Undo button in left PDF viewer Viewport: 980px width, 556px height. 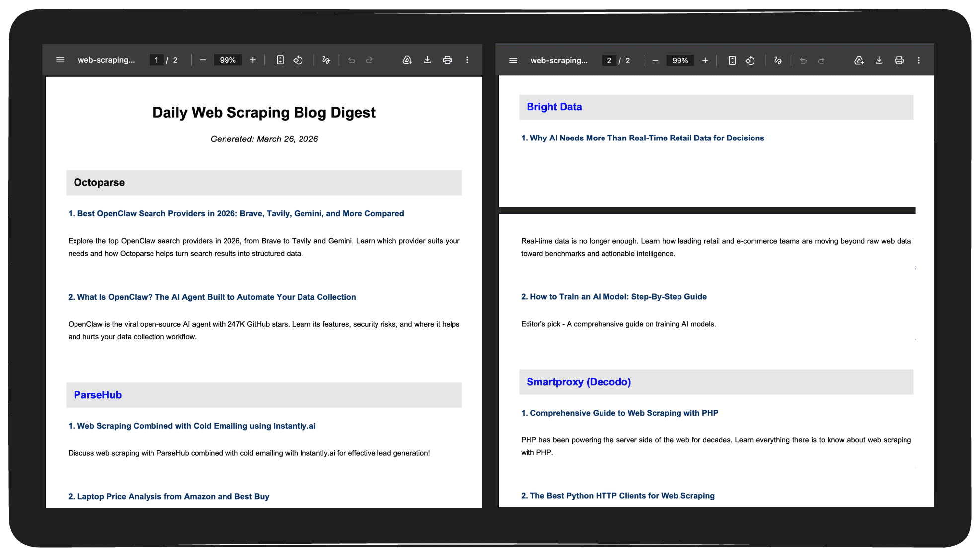click(x=351, y=60)
